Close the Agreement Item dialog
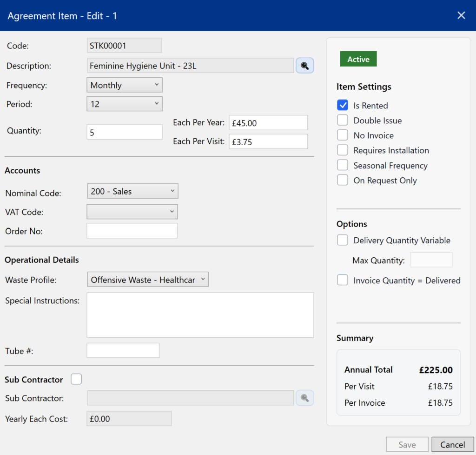The width and height of the screenshot is (476, 455). [461, 15]
